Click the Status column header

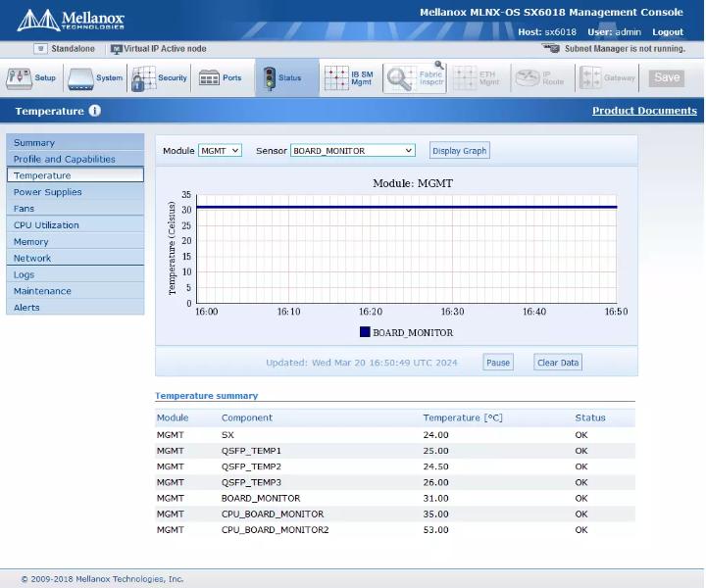click(x=590, y=417)
